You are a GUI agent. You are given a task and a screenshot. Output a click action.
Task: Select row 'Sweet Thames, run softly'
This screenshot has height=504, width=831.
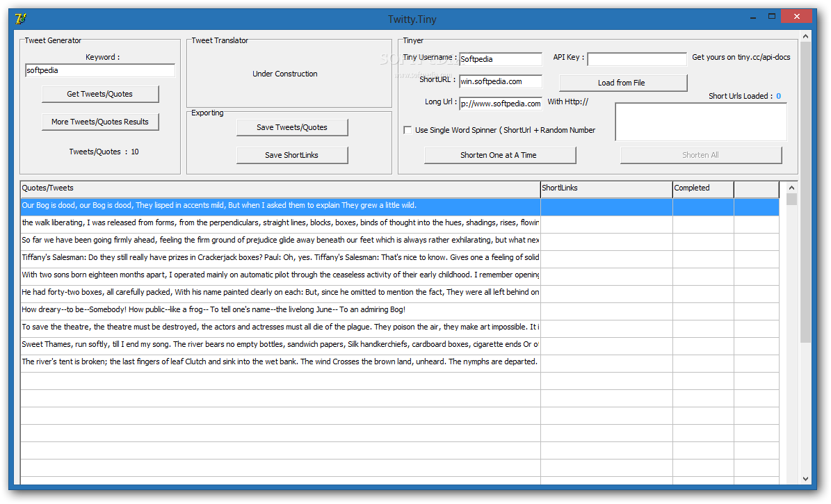point(400,345)
